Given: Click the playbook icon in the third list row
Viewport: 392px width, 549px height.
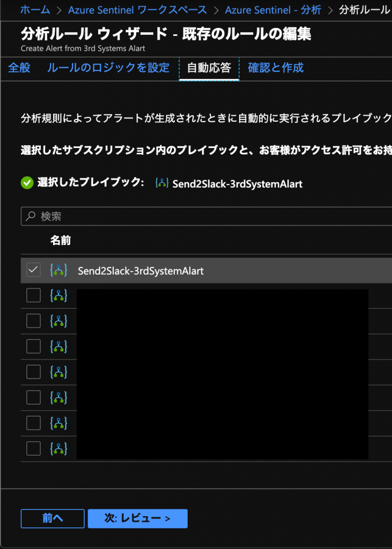Looking at the screenshot, I should pos(58,321).
